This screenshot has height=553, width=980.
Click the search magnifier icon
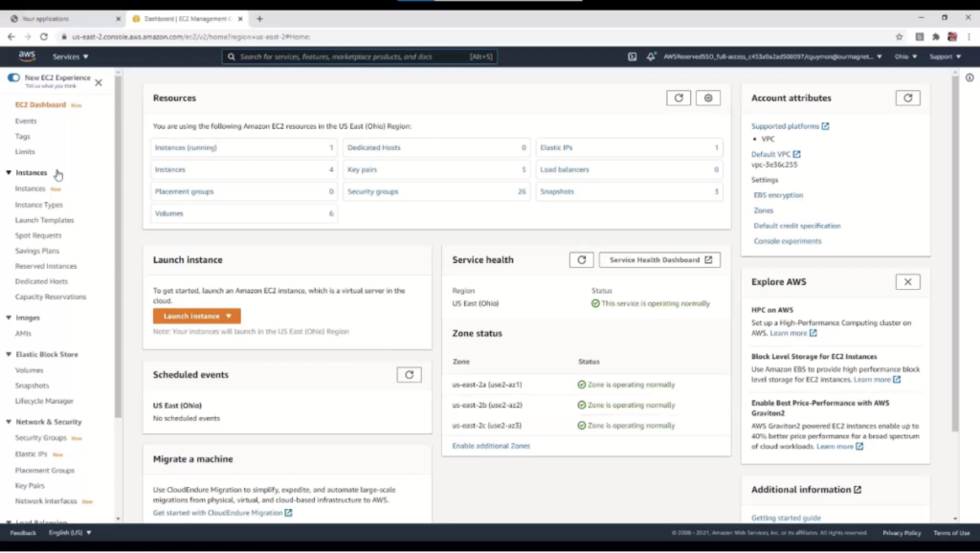click(x=232, y=56)
